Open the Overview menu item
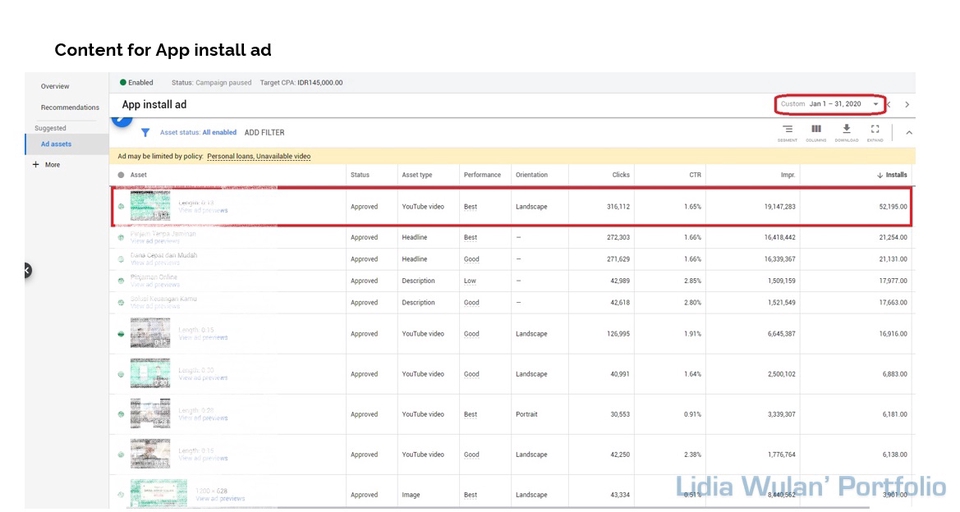Image resolution: width=960 pixels, height=512 pixels. (55, 86)
